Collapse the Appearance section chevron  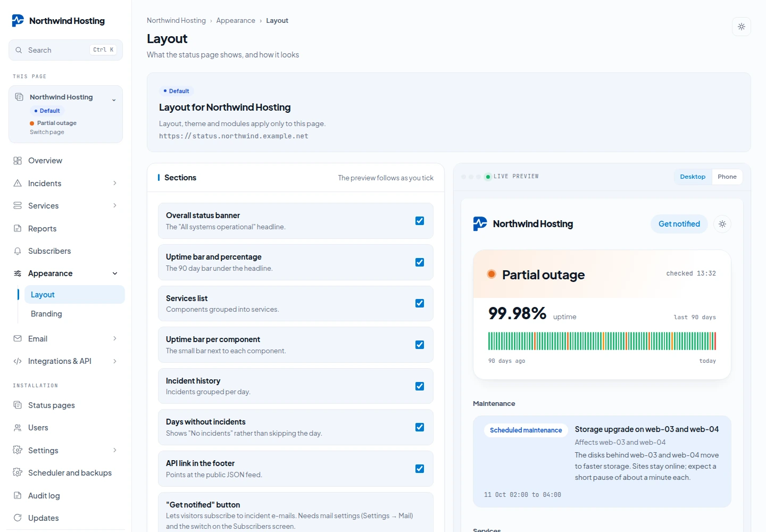point(115,273)
